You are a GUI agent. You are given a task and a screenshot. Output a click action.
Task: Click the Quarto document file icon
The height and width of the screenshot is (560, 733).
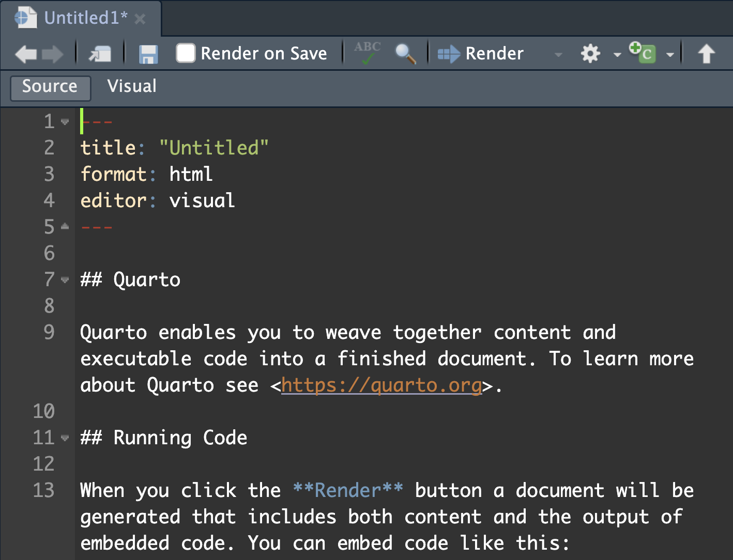pyautogui.click(x=25, y=18)
